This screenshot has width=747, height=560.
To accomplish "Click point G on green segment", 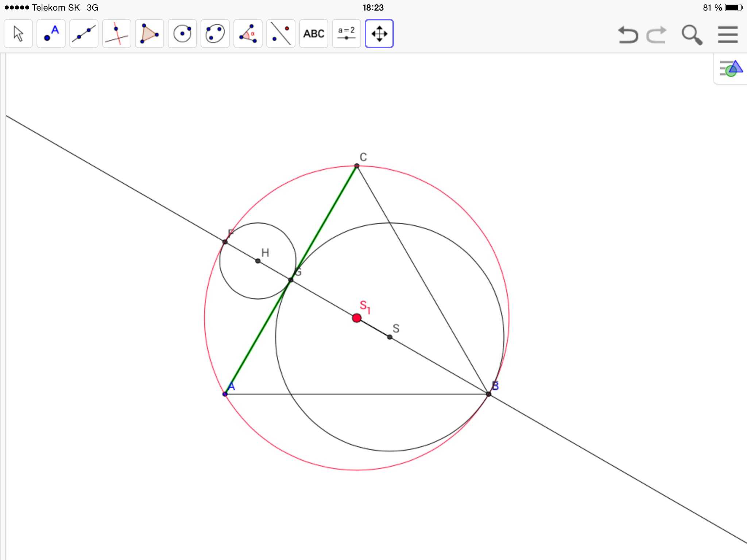I will pyautogui.click(x=291, y=280).
